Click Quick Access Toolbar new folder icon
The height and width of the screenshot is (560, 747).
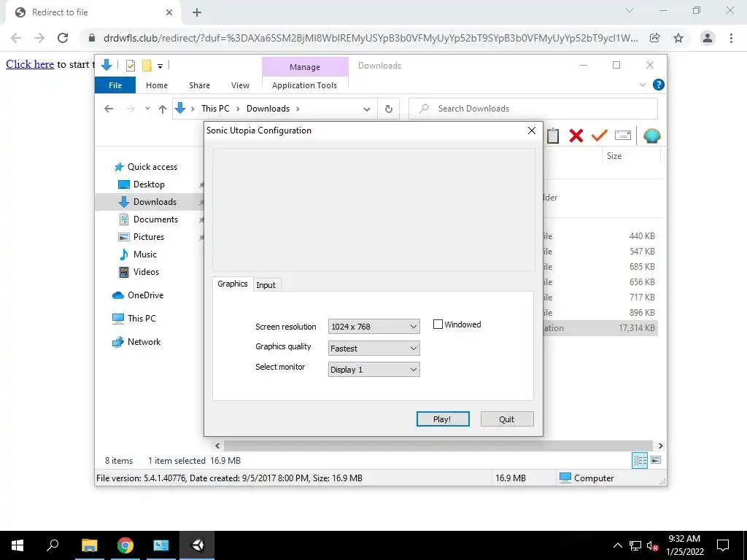pos(147,66)
